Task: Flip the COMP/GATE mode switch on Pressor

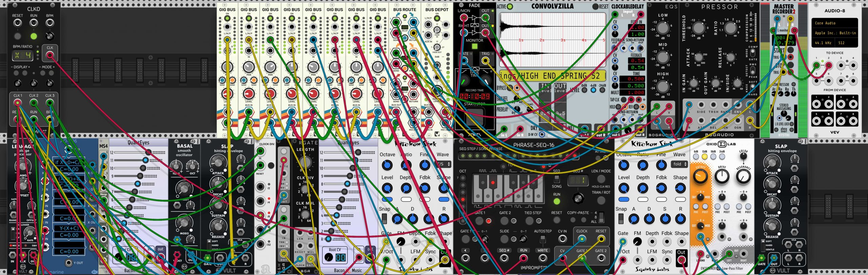Action: 752,53
